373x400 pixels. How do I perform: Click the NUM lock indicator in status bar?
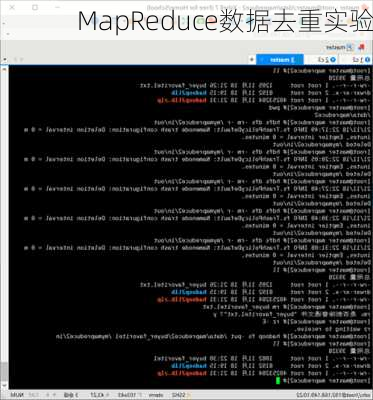coord(16,395)
